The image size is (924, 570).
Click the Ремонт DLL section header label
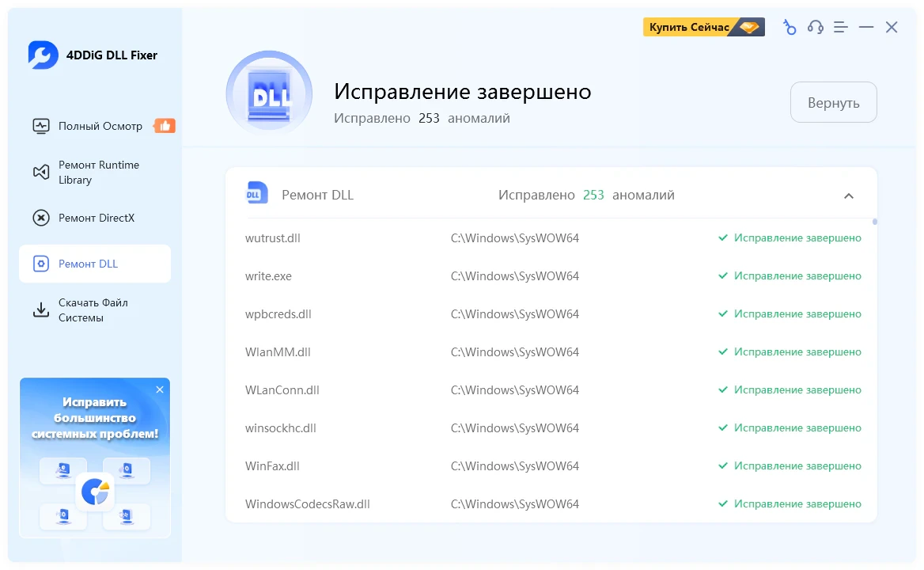(317, 195)
